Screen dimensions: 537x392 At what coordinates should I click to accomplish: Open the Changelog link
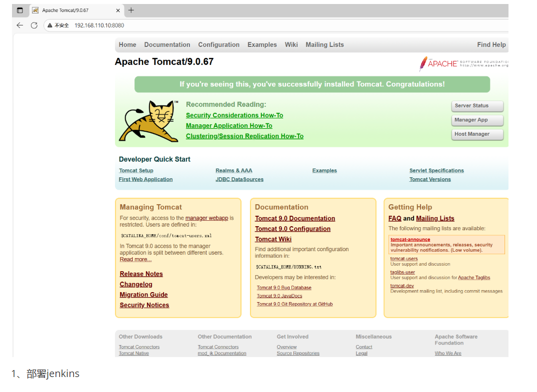136,285
